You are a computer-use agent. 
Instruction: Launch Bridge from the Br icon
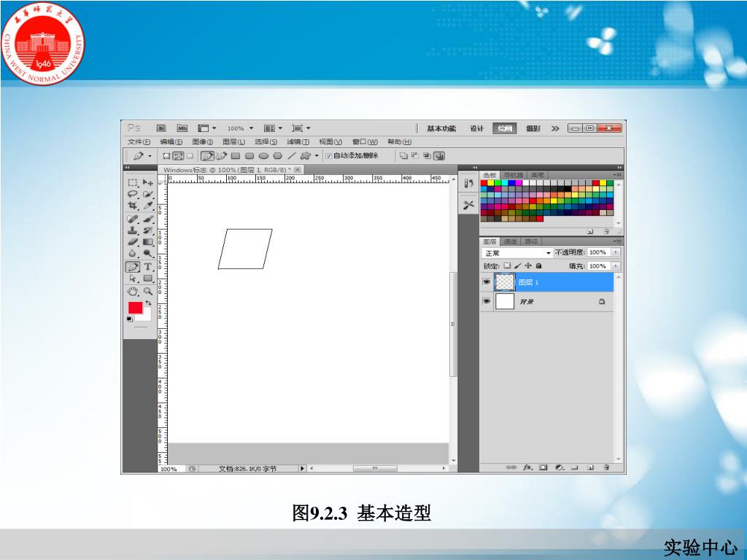161,128
